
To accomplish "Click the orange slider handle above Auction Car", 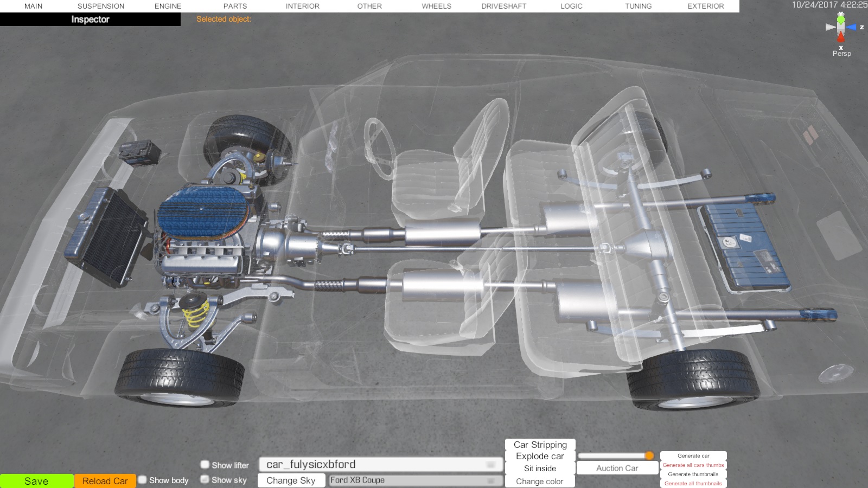I will pos(649,455).
